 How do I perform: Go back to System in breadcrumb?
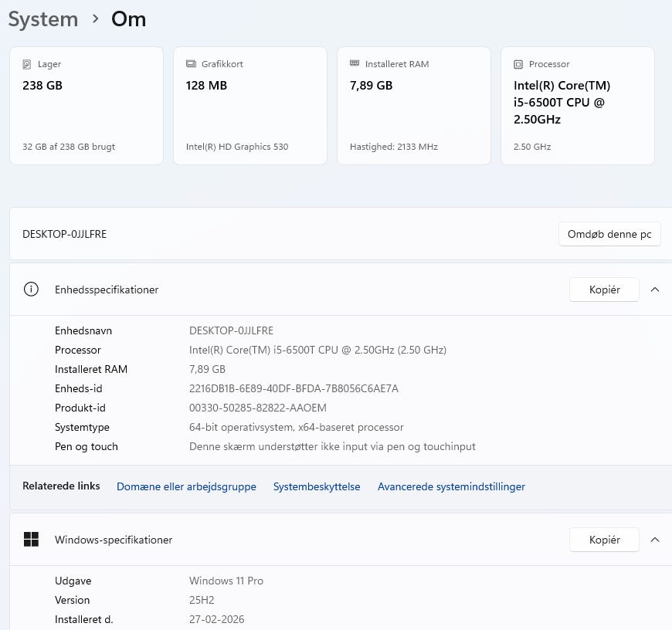coord(43,19)
